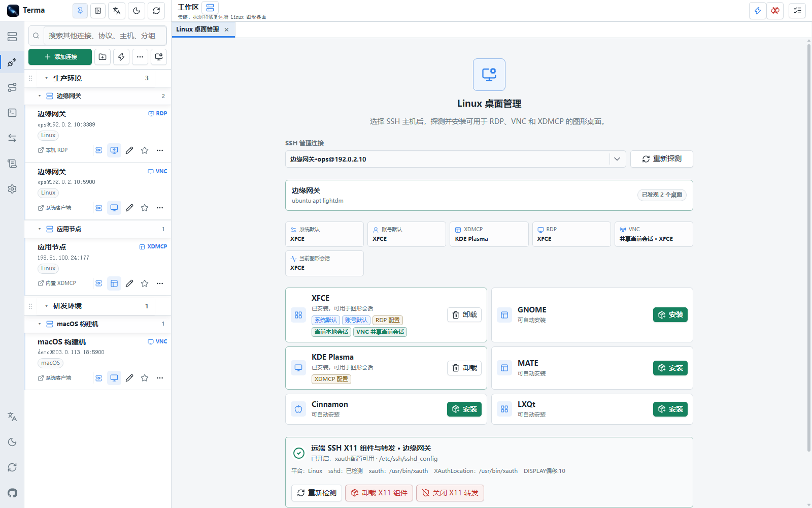Install the MATE desktop

670,368
